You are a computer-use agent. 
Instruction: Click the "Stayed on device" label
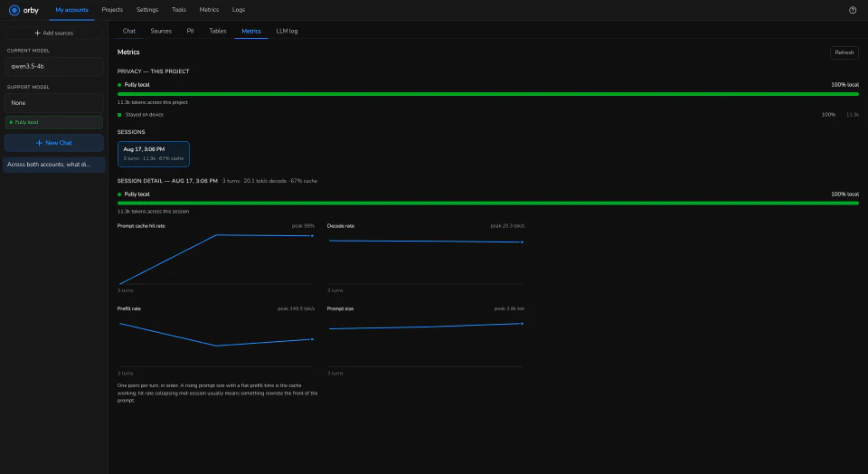pyautogui.click(x=145, y=115)
